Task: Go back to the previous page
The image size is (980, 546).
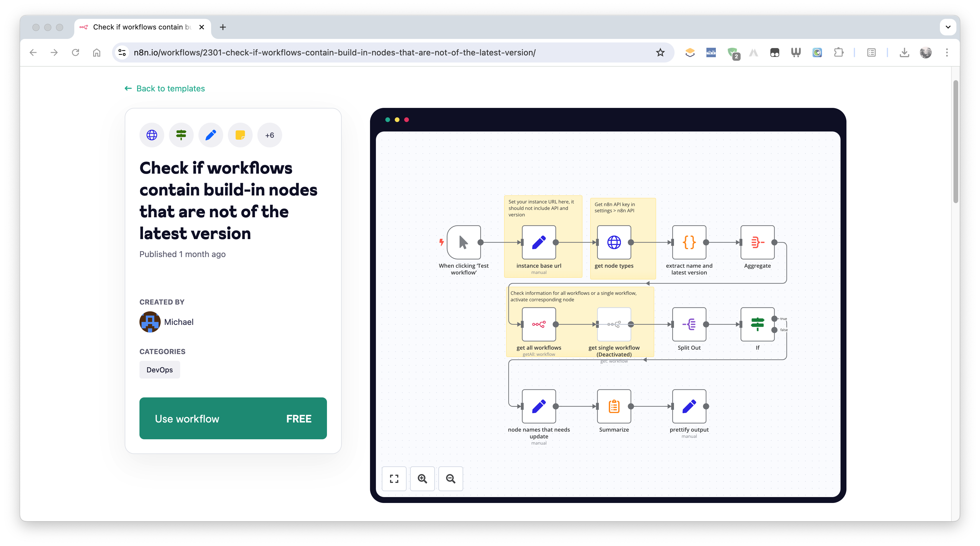Action: (33, 52)
